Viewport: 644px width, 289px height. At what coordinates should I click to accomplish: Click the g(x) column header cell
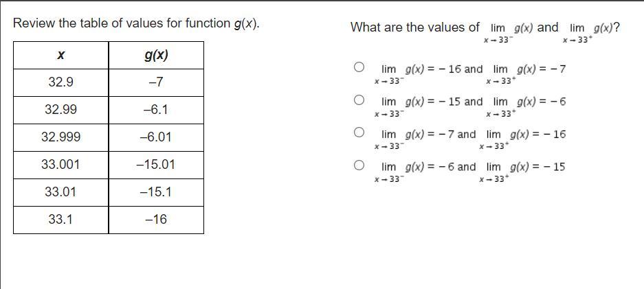click(156, 55)
